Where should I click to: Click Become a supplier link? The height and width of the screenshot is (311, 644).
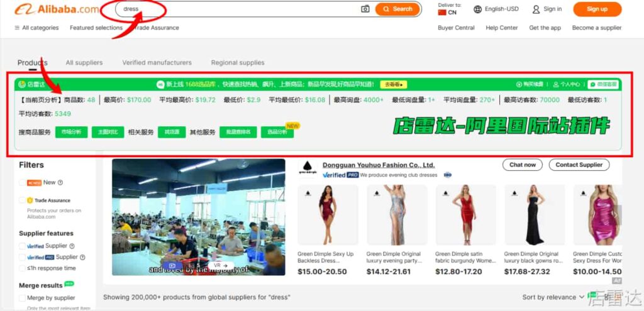(596, 28)
